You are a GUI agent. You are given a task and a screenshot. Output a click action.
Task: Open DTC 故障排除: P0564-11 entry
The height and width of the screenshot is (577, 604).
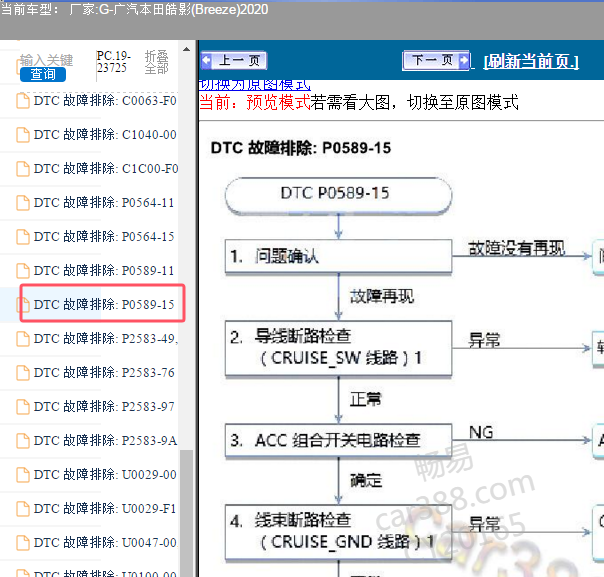[104, 203]
